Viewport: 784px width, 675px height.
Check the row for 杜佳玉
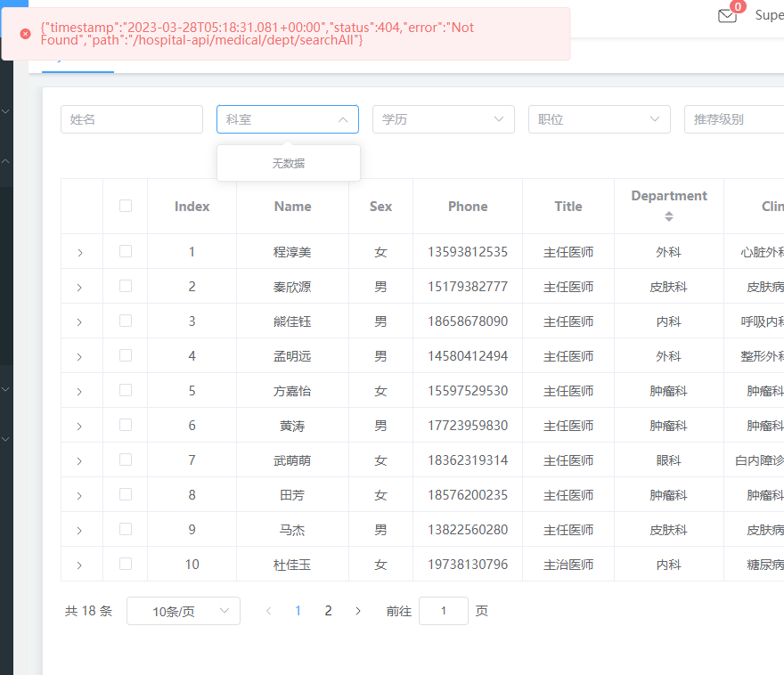coord(126,564)
